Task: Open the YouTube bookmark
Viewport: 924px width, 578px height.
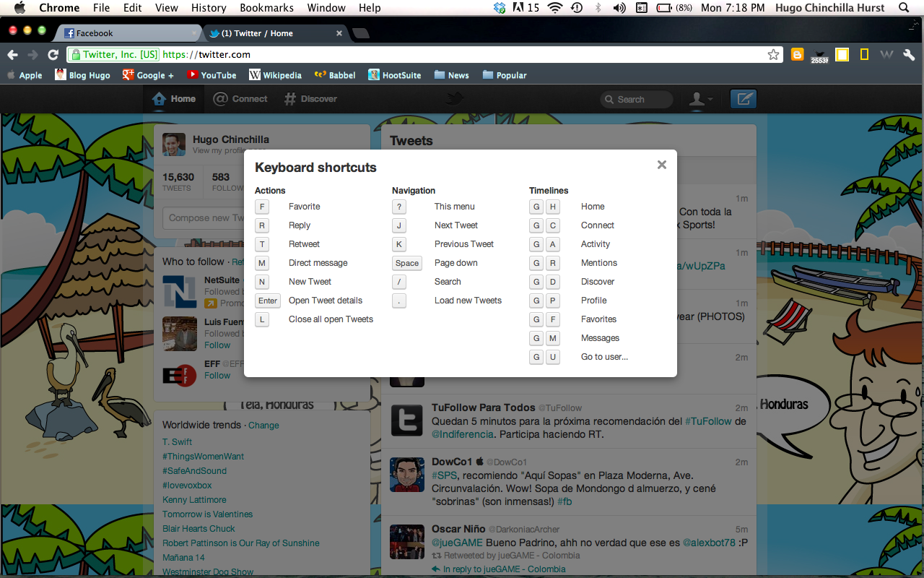Action: click(x=212, y=75)
